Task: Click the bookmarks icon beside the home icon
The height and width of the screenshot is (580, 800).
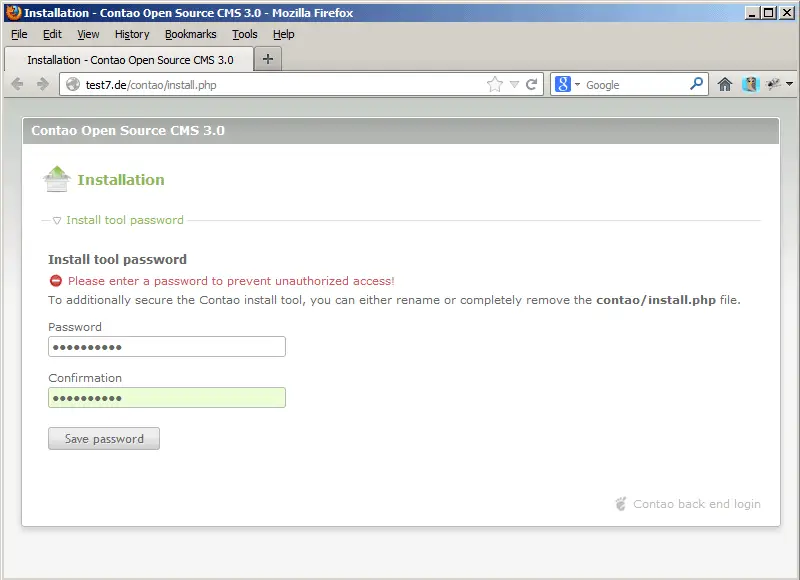Action: click(x=751, y=84)
